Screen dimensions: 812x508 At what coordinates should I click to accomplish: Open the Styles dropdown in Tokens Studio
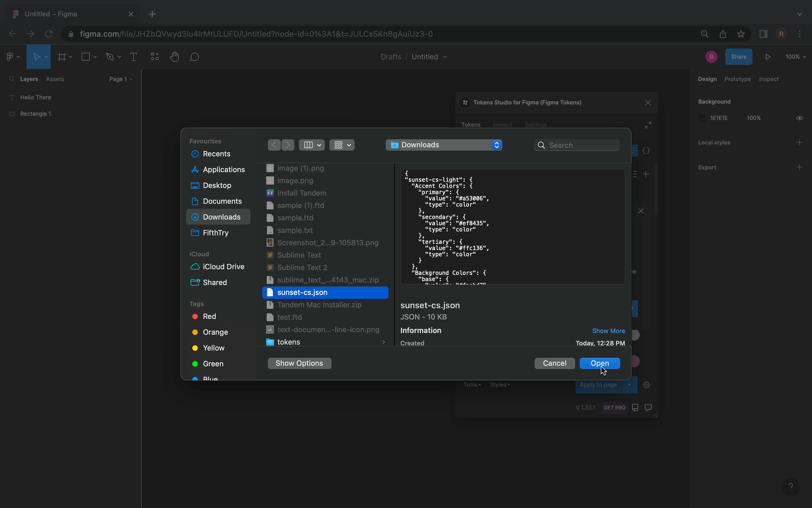(500, 385)
